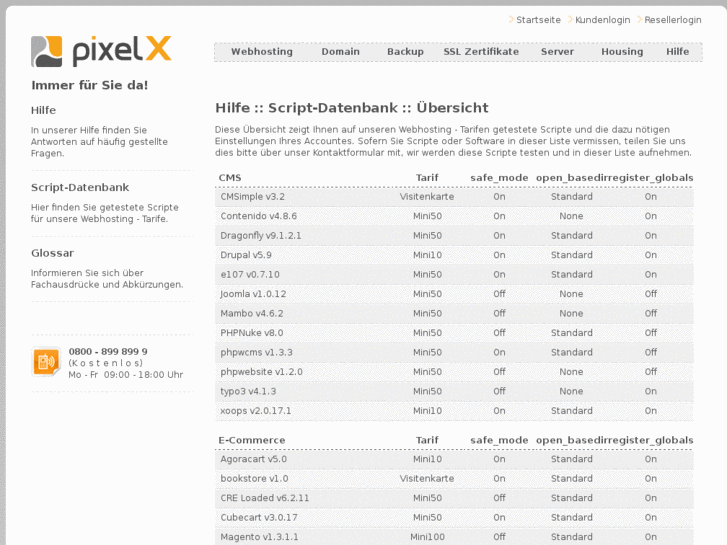727x545 pixels.
Task: Open the Resellerlogin link
Action: (672, 20)
